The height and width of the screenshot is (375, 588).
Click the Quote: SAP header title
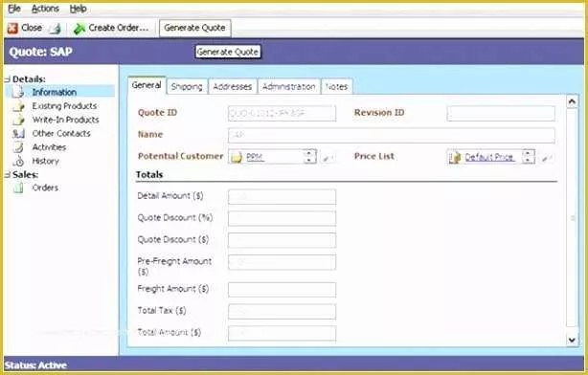click(40, 52)
